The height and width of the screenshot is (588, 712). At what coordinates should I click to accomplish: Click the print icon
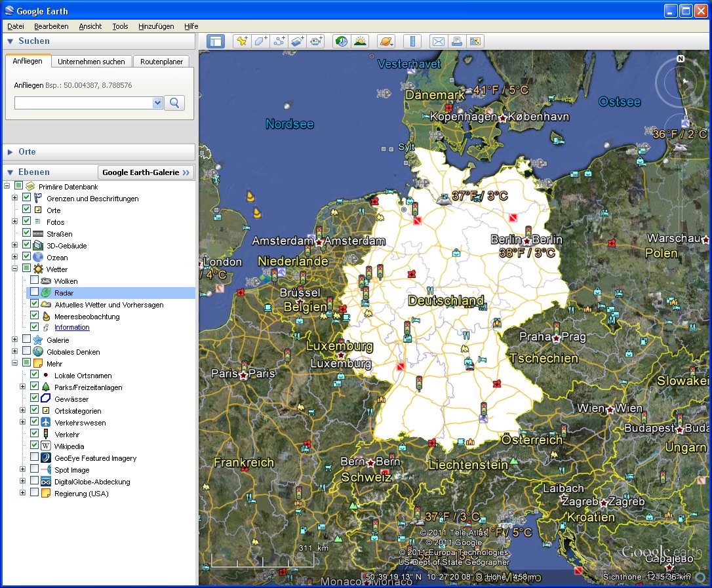(x=457, y=41)
